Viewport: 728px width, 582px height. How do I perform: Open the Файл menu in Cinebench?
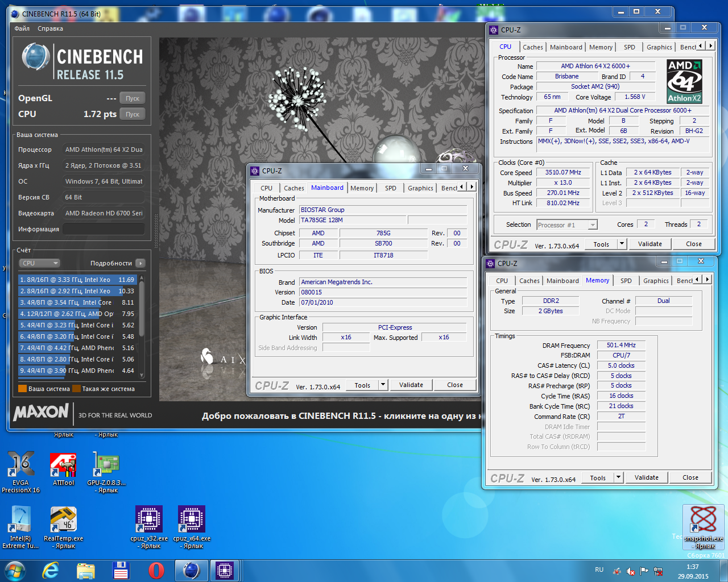pos(22,28)
